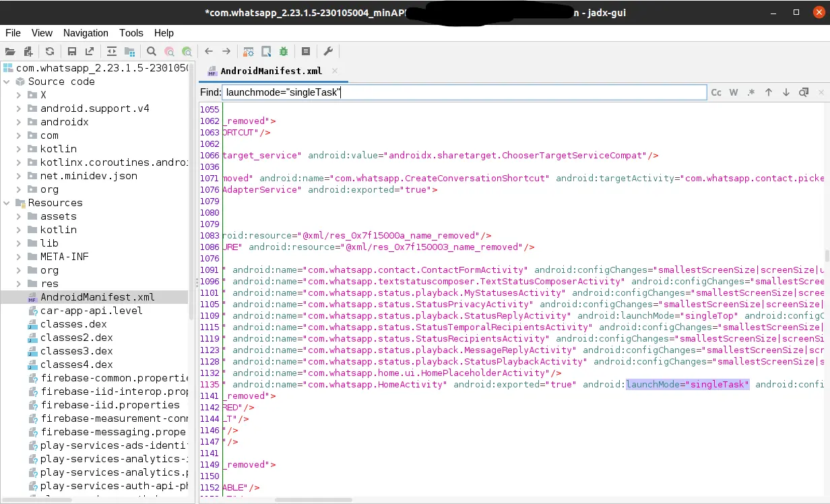Open the Help menu
The height and width of the screenshot is (504, 830).
(164, 33)
